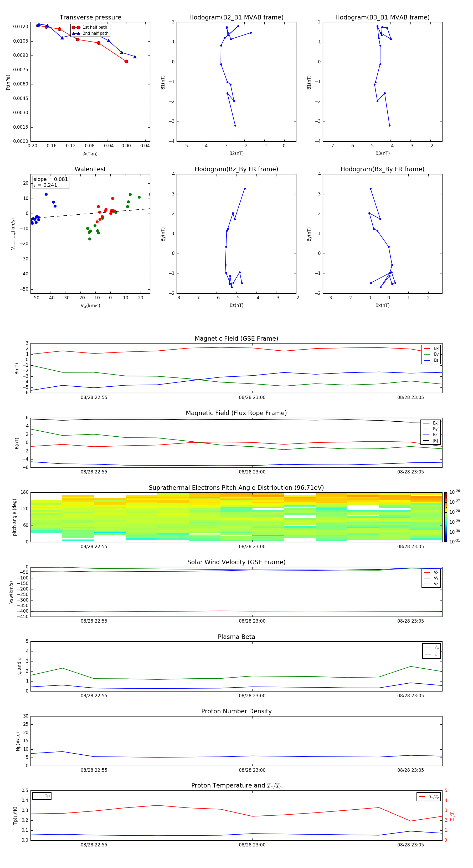
Task: Click the βp legend entry in Plasma Beta
Action: pos(431,647)
